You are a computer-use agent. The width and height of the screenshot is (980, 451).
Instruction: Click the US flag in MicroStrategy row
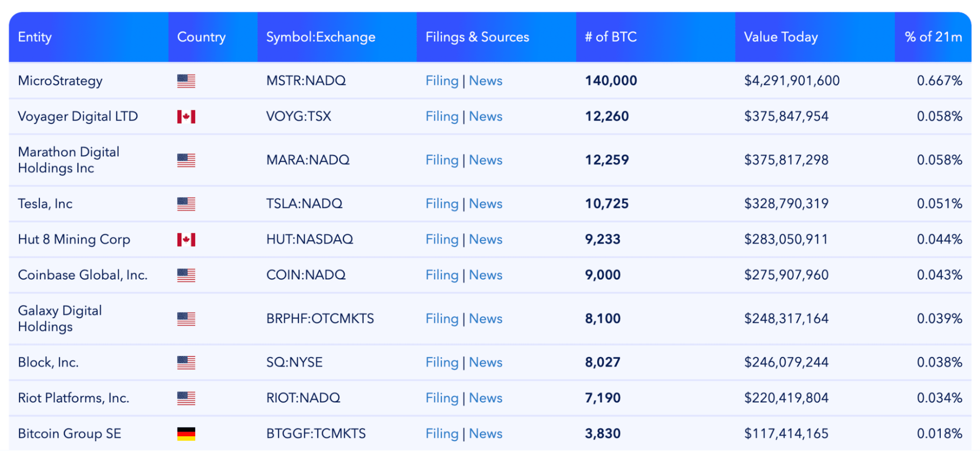(186, 81)
